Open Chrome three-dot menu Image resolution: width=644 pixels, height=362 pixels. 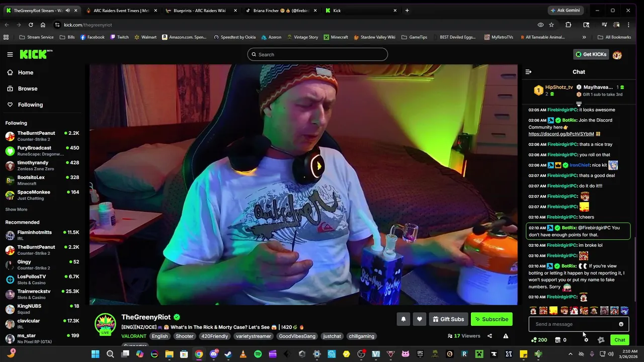click(628, 25)
